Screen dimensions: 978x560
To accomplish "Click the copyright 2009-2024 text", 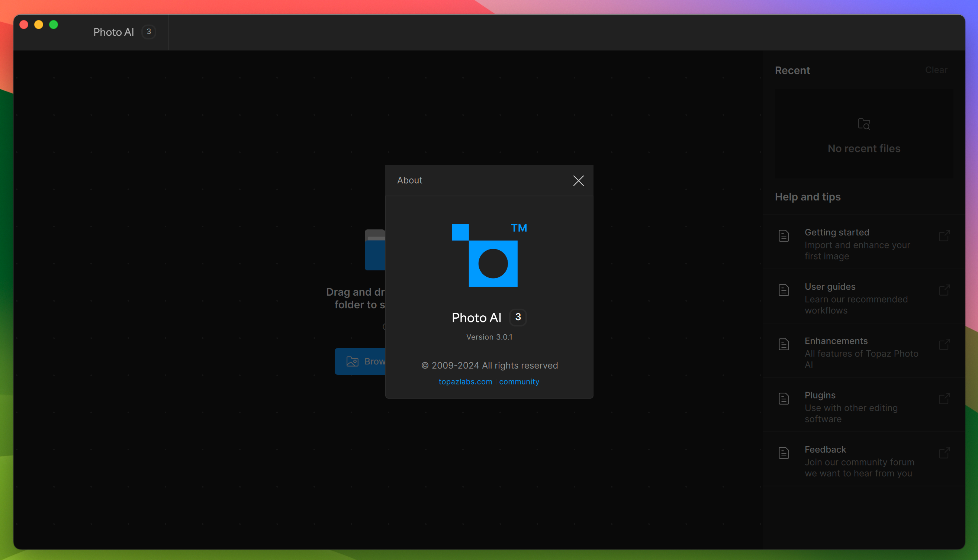I will [x=489, y=366].
